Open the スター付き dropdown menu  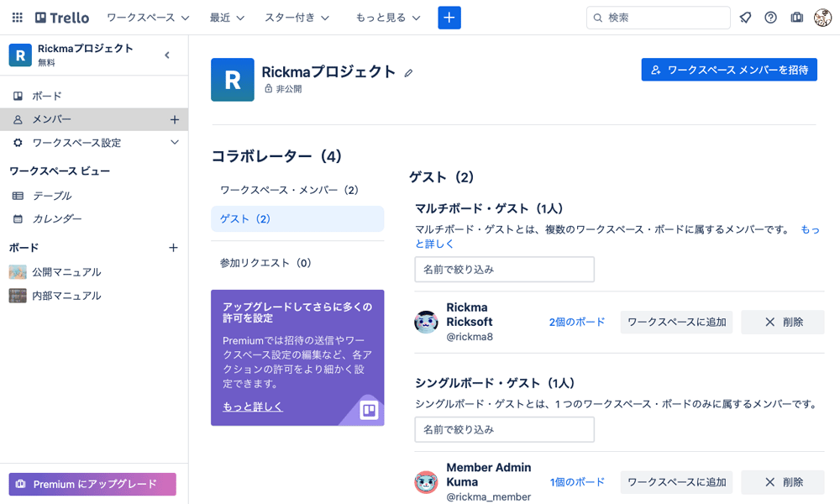[297, 18]
